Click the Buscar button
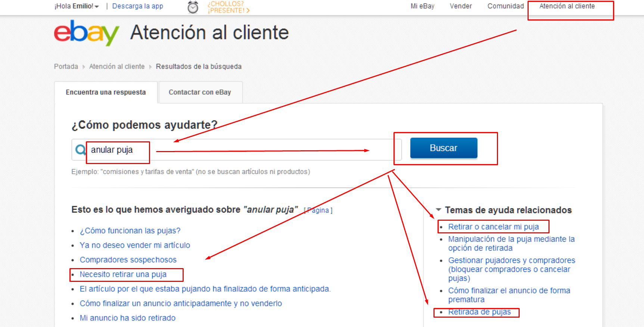The image size is (644, 327). 444,148
